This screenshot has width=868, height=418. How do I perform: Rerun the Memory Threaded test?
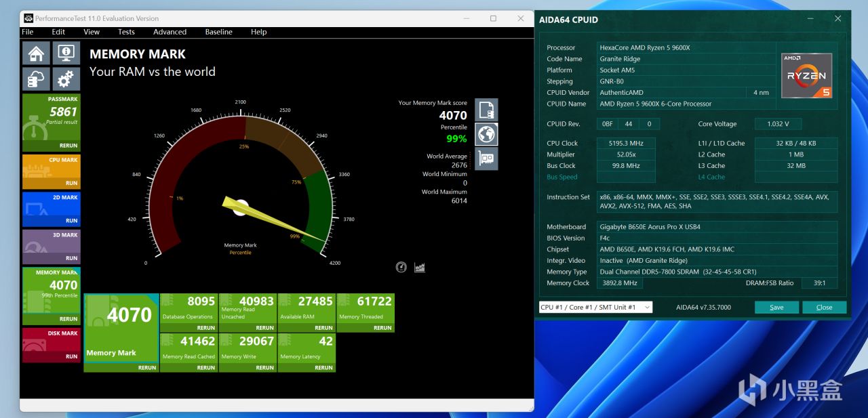(x=382, y=328)
